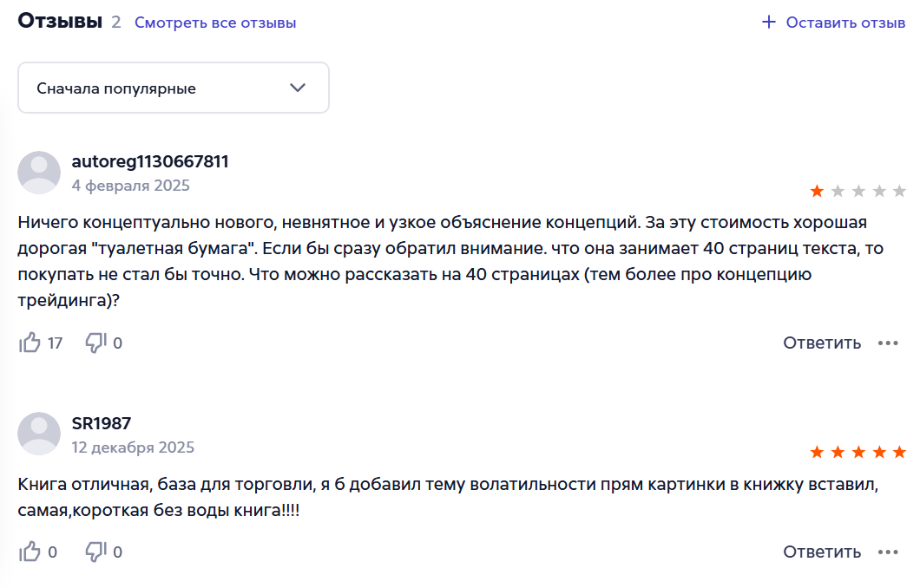Viewport: 920px width, 588px height.
Task: Open more options for SR1987 review
Action: pyautogui.click(x=888, y=552)
